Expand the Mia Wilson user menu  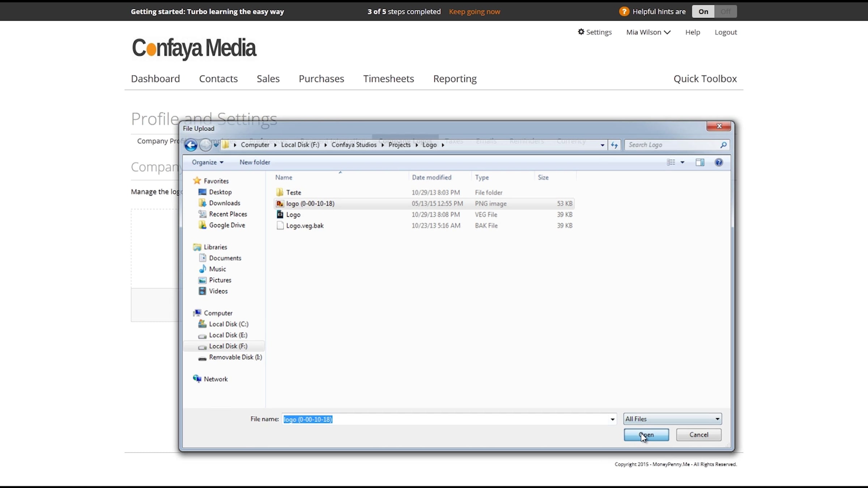pyautogui.click(x=648, y=32)
